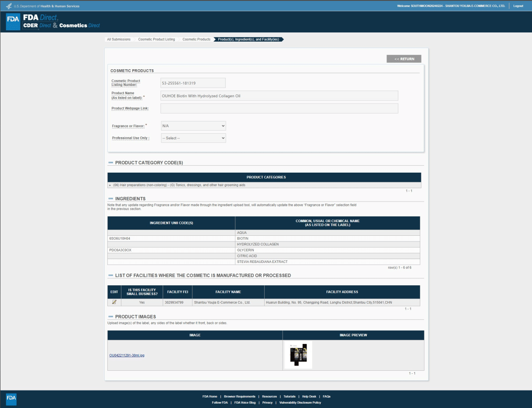Select Product(s), Ingredient(s), and Facility(ies) breadcrumb
The height and width of the screenshot is (408, 532).
(248, 39)
